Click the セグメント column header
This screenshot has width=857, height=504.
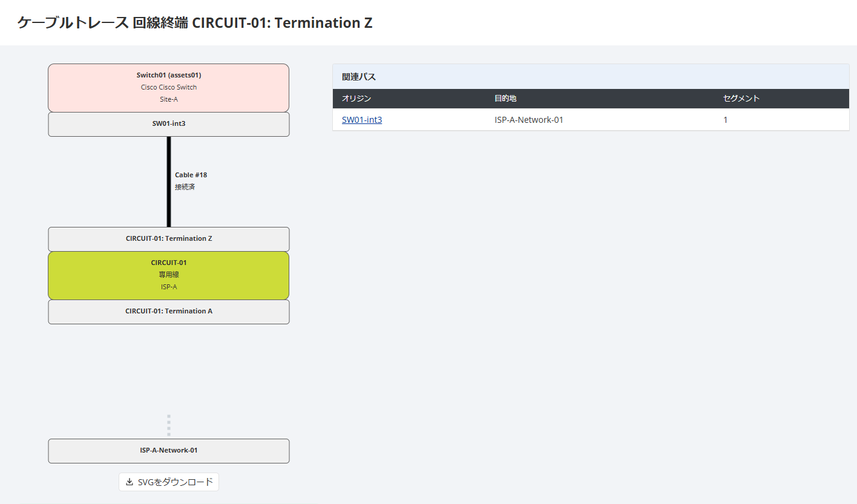point(741,99)
